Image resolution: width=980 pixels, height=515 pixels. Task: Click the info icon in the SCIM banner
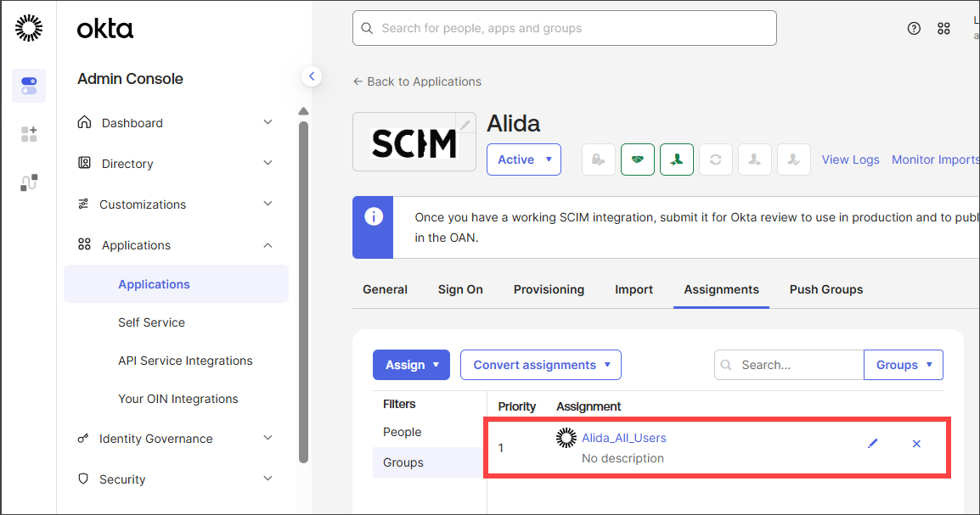pyautogui.click(x=374, y=216)
